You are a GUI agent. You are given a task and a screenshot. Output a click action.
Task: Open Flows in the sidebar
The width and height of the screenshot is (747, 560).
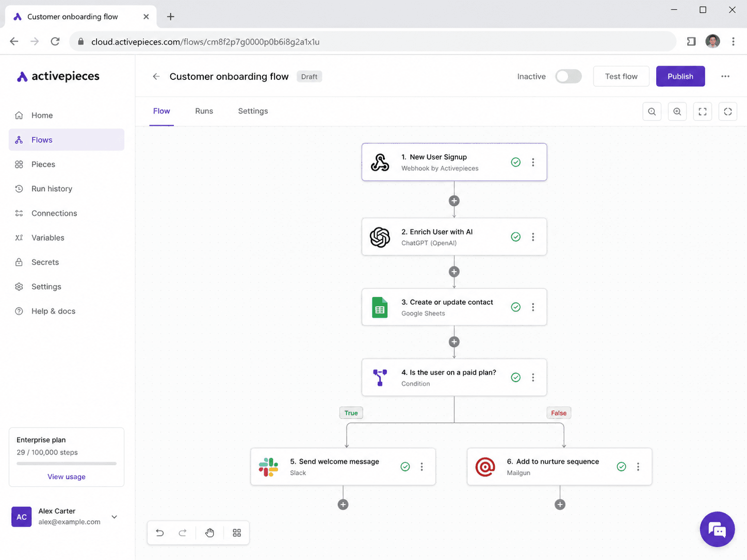point(67,140)
